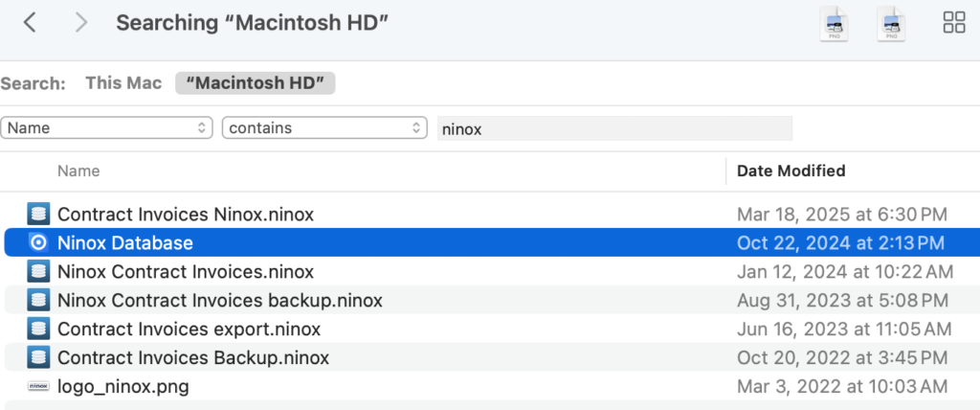Click the Back navigation arrow
Screen dimensions: 980x410
(30, 23)
